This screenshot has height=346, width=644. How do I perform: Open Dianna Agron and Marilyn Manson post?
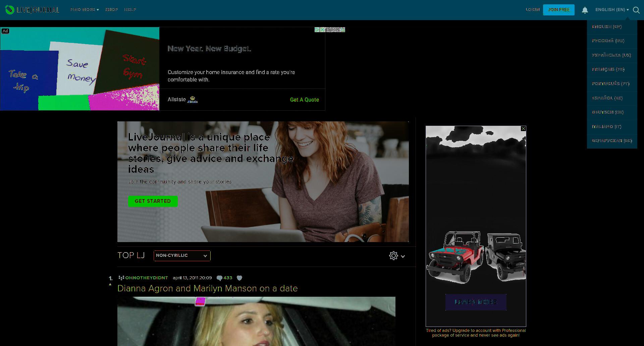(208, 288)
